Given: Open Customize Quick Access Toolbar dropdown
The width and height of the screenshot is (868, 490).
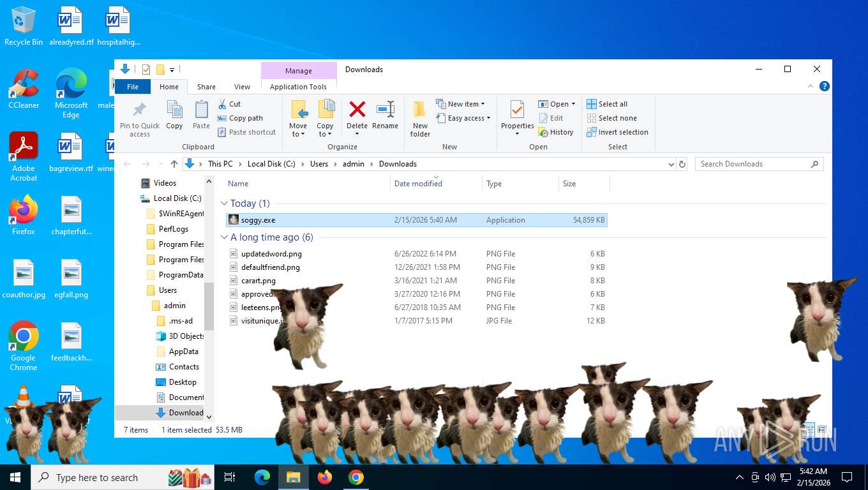Looking at the screenshot, I should pyautogui.click(x=172, y=70).
